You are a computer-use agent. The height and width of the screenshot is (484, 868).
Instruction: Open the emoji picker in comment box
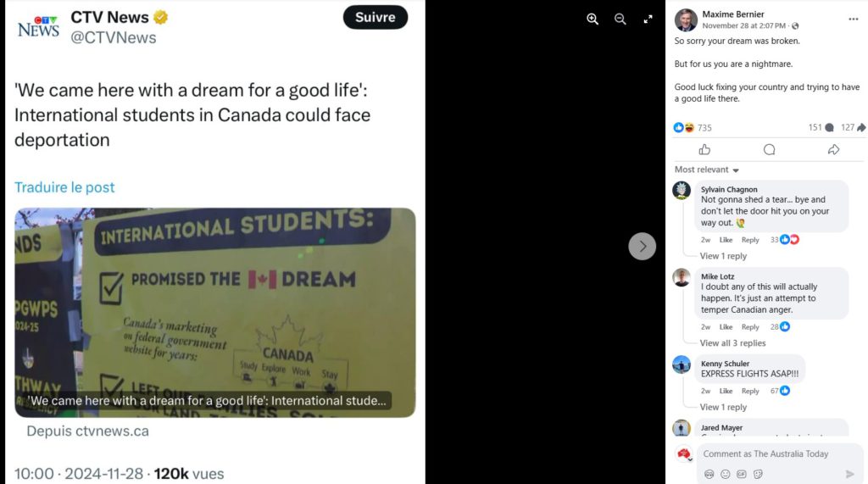725,474
